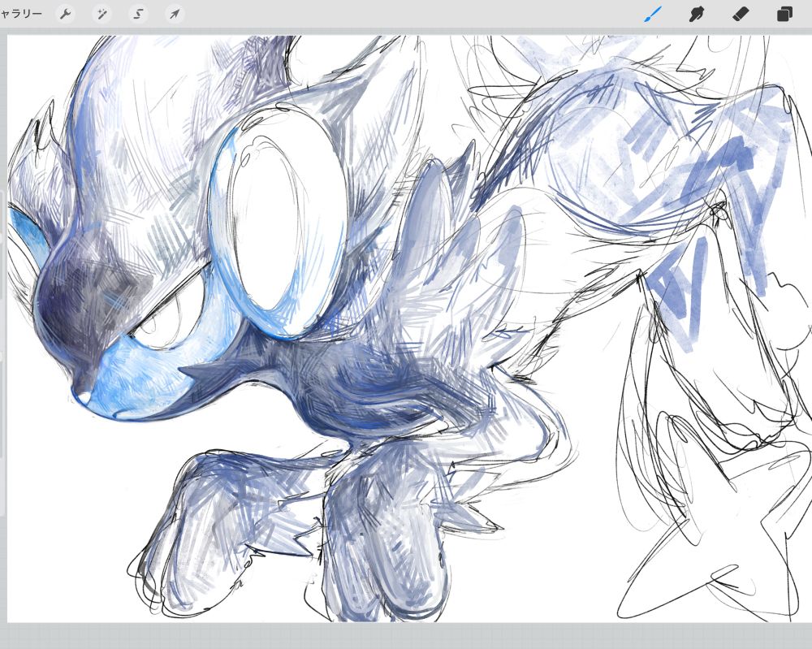812x649 pixels.
Task: Tap the active Brush icon to open Brush Library
Action: (x=654, y=13)
